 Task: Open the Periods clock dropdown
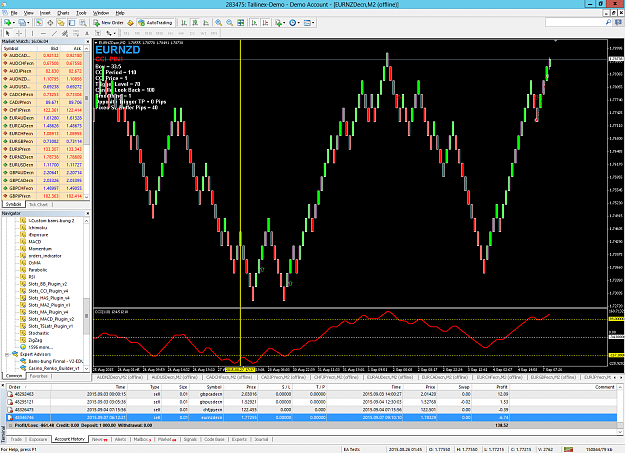pos(294,23)
